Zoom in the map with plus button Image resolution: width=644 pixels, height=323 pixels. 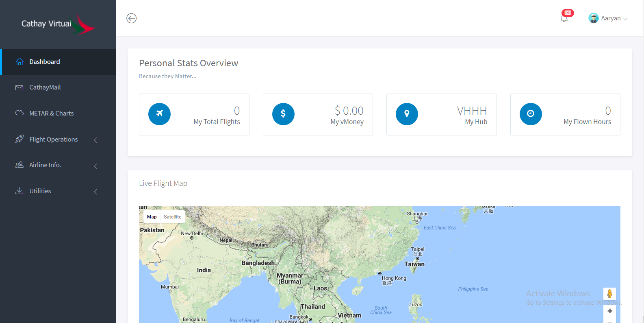(610, 311)
